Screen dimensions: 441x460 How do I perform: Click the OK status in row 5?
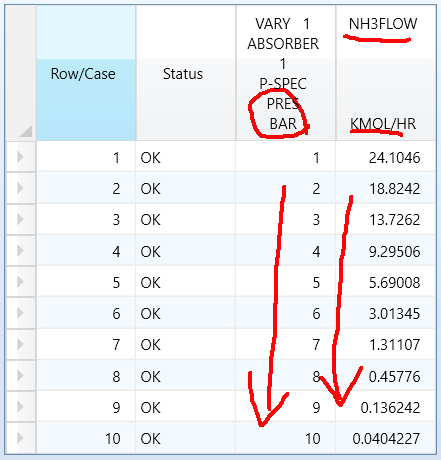point(151,283)
